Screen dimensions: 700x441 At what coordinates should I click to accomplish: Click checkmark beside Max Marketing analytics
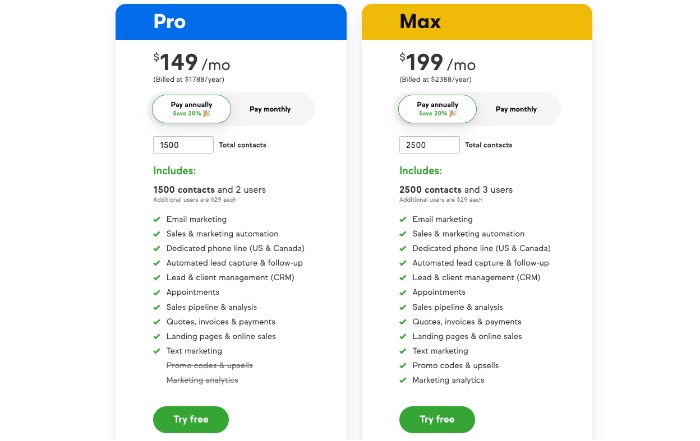pyautogui.click(x=403, y=380)
